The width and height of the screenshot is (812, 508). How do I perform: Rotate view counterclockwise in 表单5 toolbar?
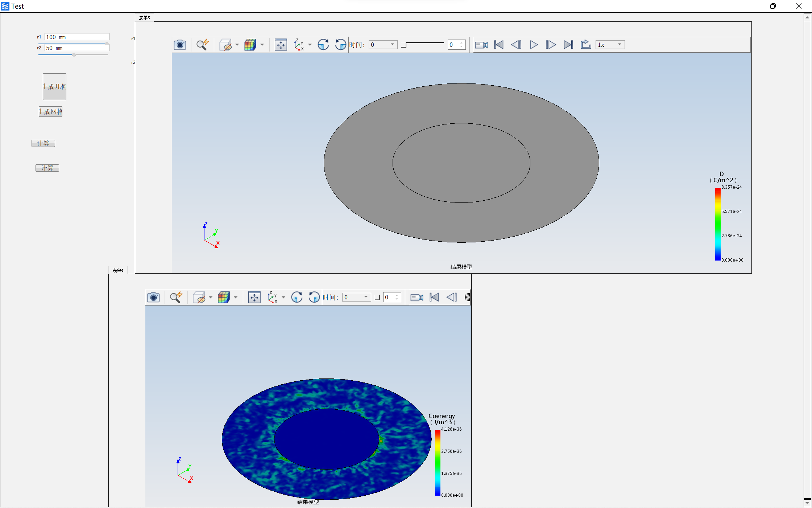click(x=340, y=45)
